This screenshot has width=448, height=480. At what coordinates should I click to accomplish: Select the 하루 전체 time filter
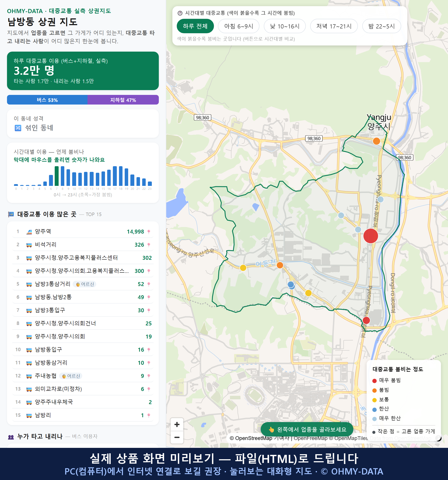(195, 26)
